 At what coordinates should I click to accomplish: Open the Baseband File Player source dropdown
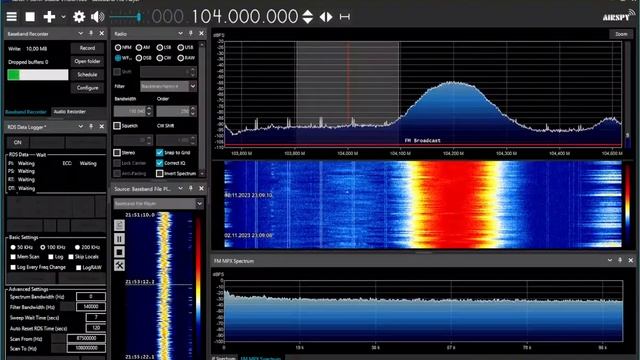(x=158, y=203)
